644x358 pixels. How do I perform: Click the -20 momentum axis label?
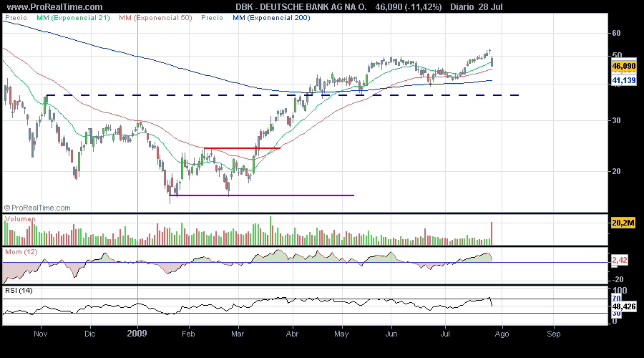point(618,279)
